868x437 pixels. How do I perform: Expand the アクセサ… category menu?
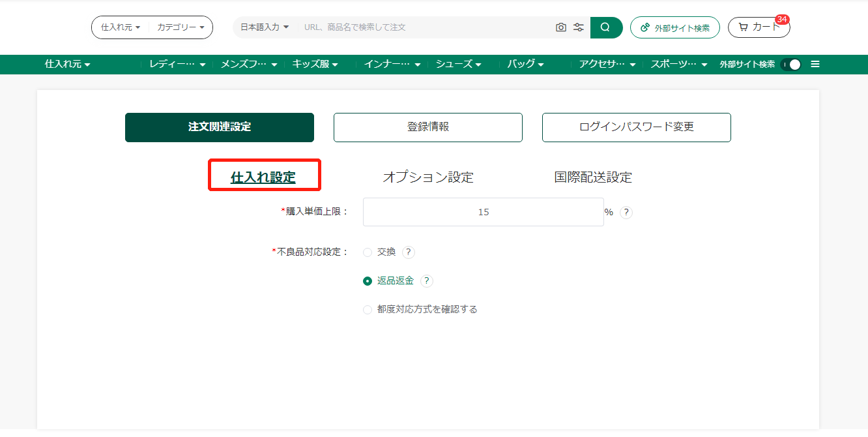[607, 65]
